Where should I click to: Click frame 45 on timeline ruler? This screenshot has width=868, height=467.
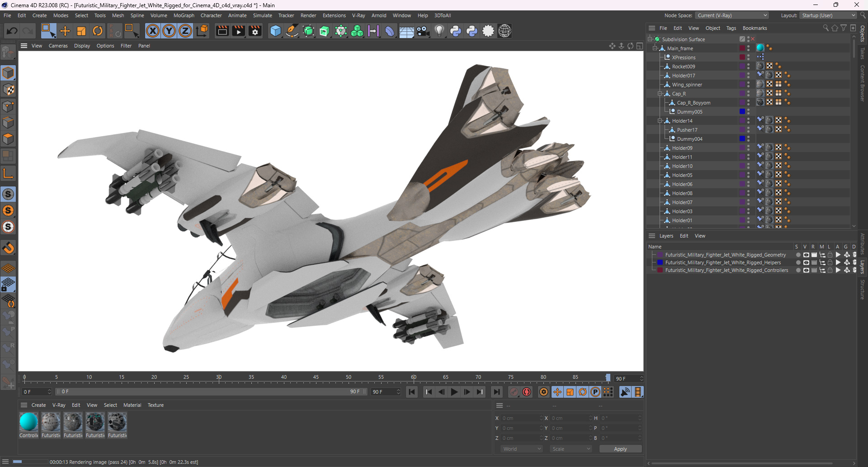tap(316, 378)
